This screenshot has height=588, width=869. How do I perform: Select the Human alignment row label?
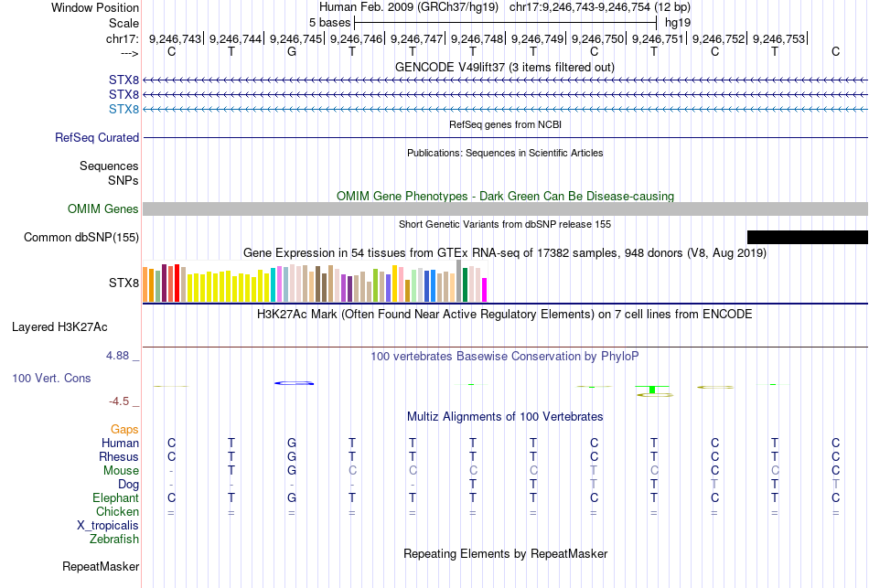click(x=120, y=443)
